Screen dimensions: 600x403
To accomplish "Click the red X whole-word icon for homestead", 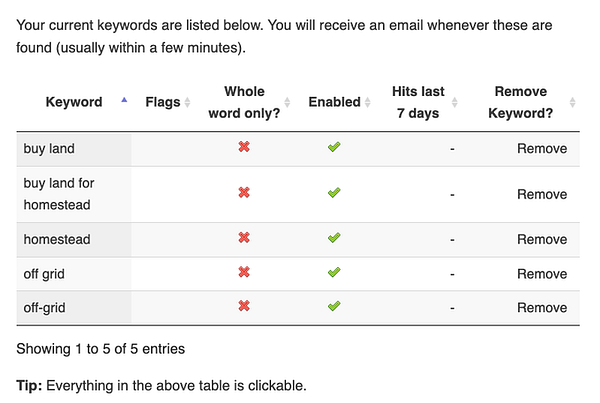I will click(x=244, y=238).
